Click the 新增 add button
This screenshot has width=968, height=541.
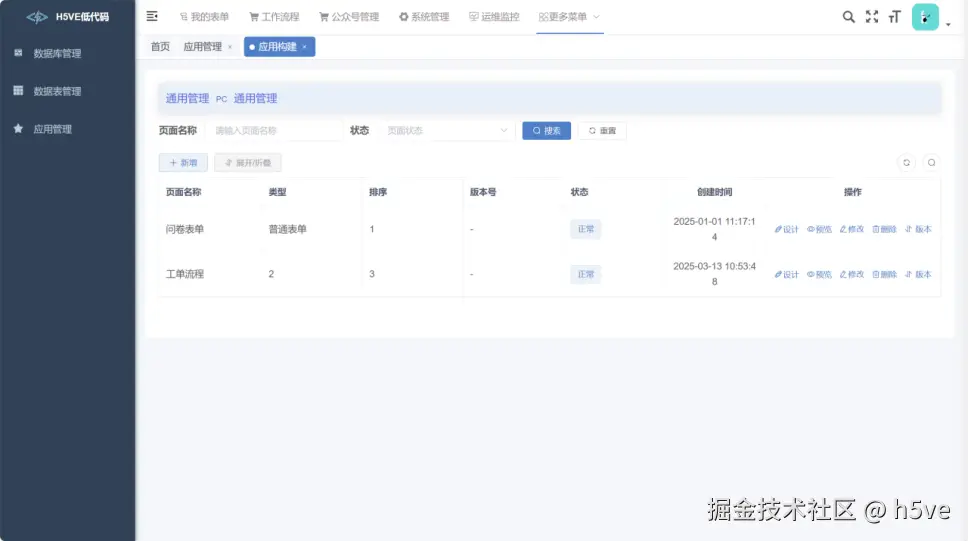click(x=183, y=162)
